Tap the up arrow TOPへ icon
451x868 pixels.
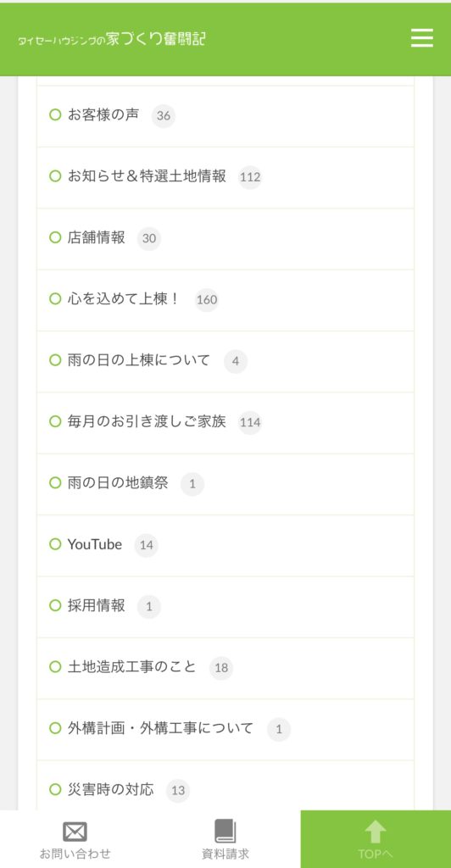pyautogui.click(x=376, y=832)
